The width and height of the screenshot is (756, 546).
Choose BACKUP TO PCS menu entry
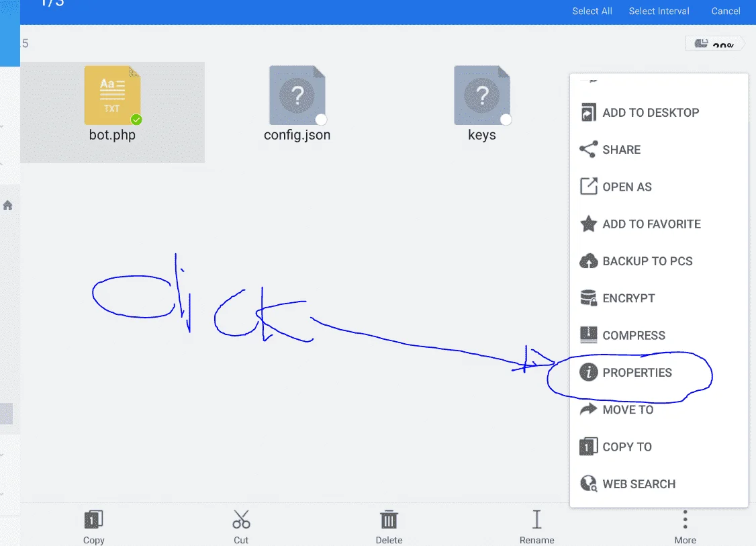click(x=659, y=261)
